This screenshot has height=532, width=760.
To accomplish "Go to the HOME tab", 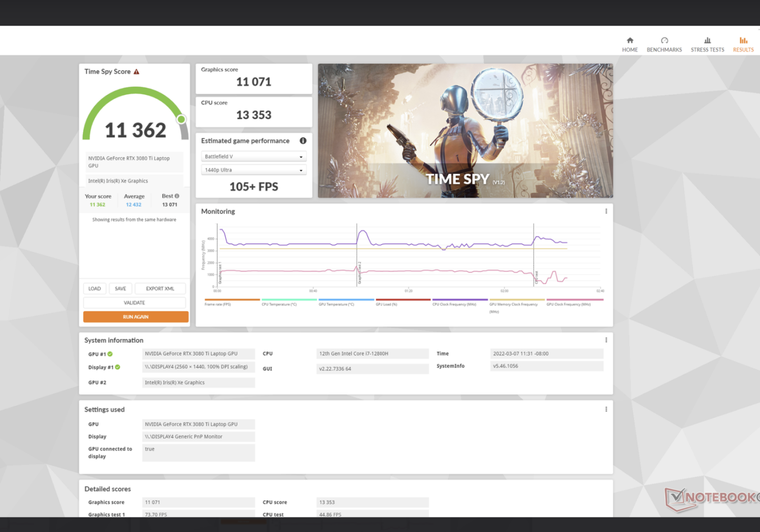I will click(629, 44).
